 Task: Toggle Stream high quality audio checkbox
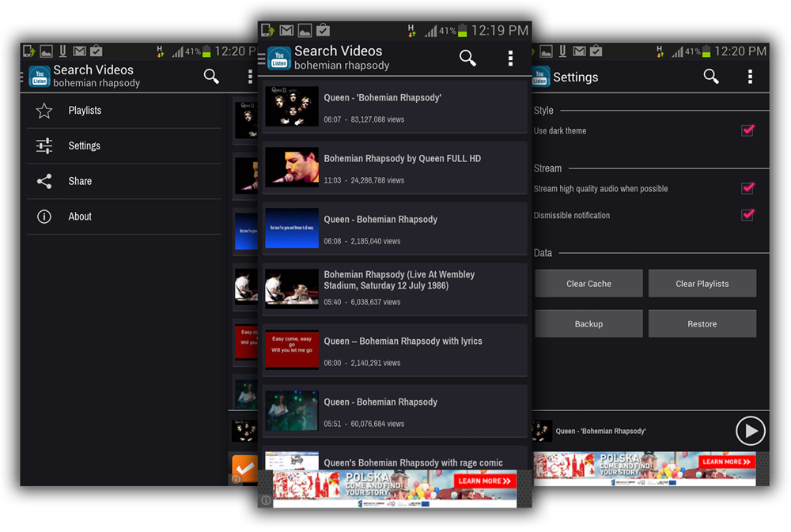click(x=747, y=189)
